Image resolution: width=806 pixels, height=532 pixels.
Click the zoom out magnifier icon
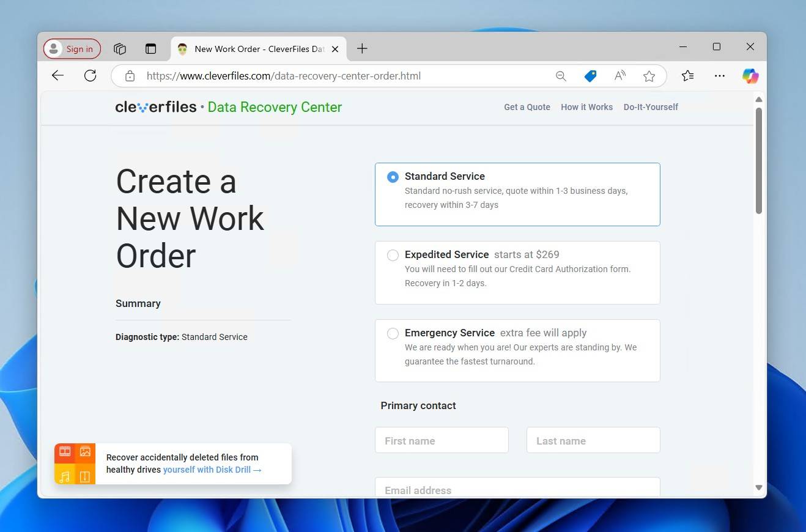click(x=561, y=76)
